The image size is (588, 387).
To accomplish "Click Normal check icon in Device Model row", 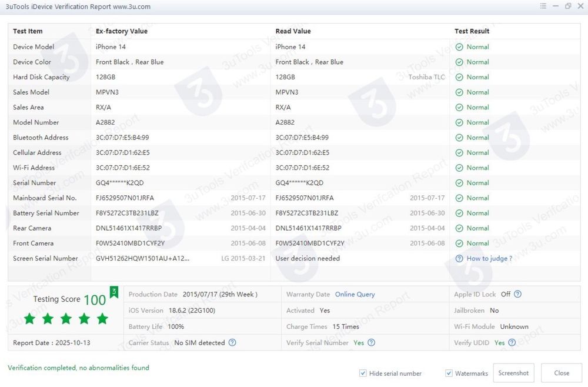I will click(x=459, y=47).
